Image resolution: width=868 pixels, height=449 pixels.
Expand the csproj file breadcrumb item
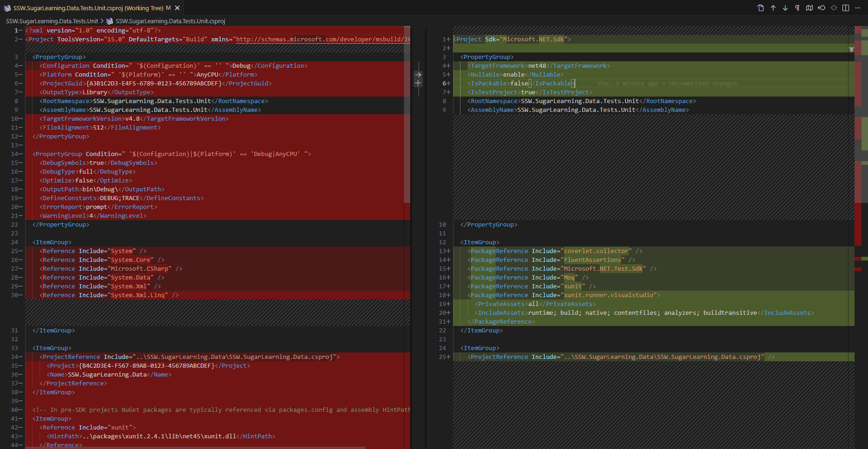click(x=170, y=21)
